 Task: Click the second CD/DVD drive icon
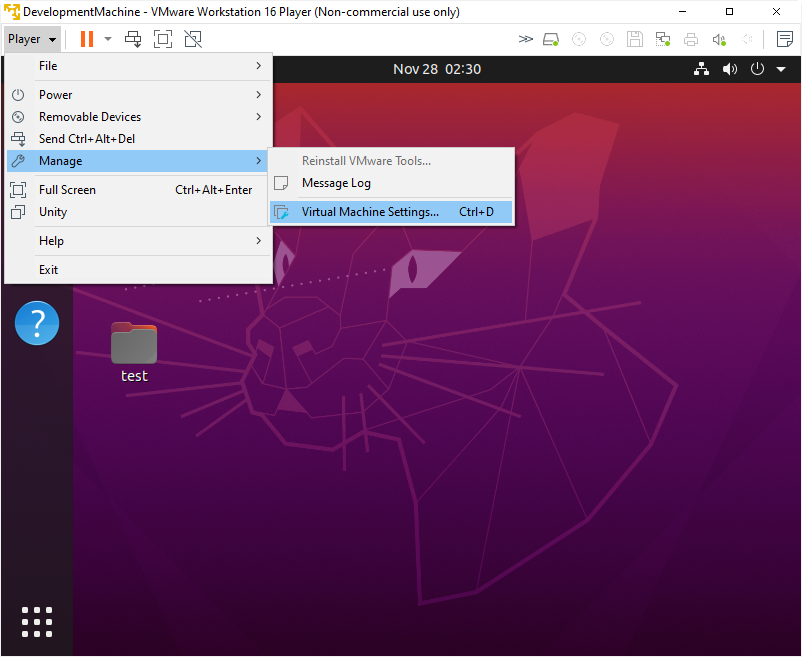point(607,39)
